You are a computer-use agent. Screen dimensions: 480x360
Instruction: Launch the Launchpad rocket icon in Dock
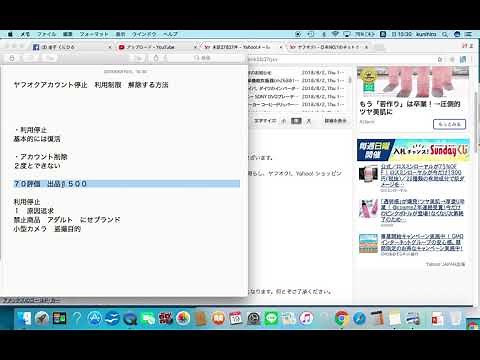click(x=42, y=319)
